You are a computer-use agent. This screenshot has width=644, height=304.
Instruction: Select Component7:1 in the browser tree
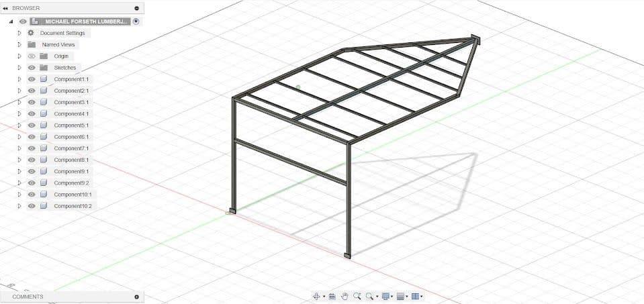pyautogui.click(x=71, y=148)
